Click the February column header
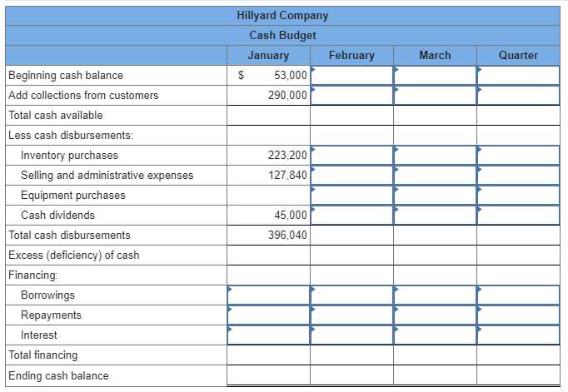 351,56
